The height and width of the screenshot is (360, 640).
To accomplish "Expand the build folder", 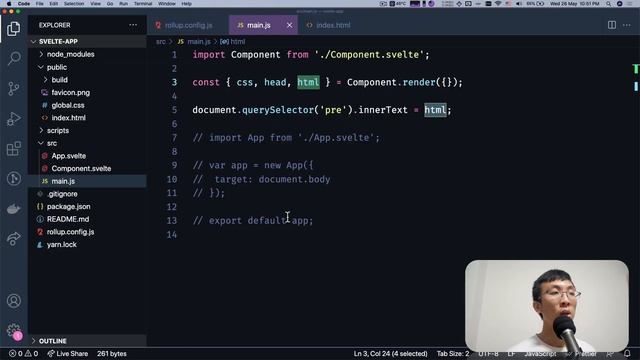I will click(87, 80).
